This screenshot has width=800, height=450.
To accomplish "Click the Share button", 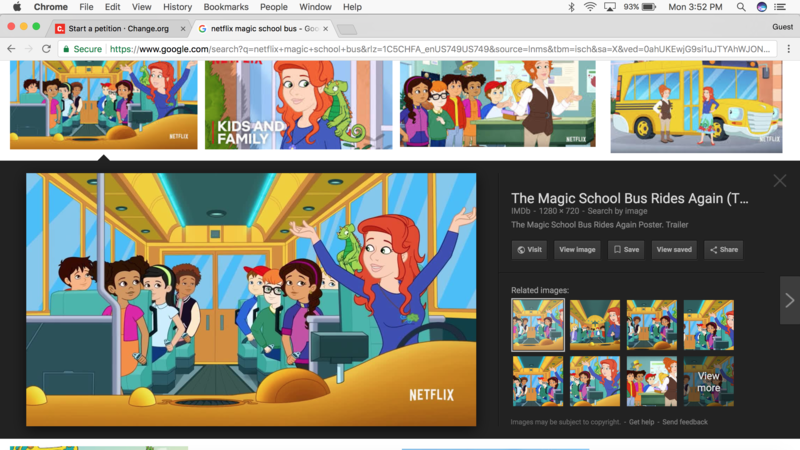I will point(723,250).
